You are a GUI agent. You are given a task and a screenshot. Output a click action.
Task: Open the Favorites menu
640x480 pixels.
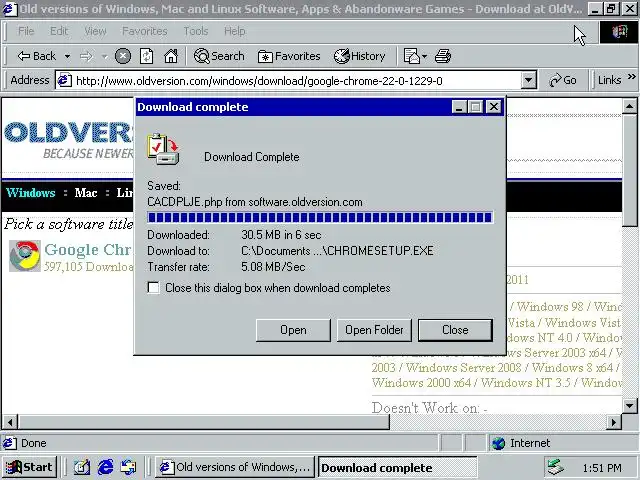145,31
